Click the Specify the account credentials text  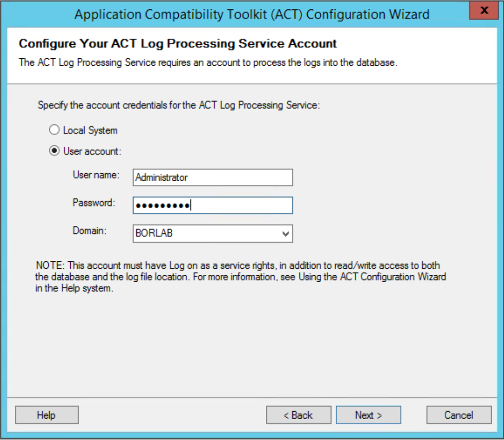pos(179,106)
